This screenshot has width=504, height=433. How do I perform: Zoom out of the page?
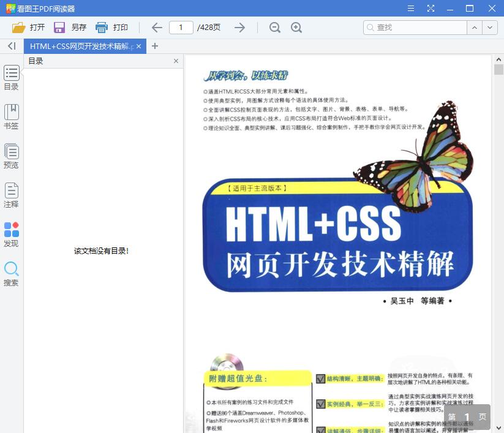(x=274, y=27)
